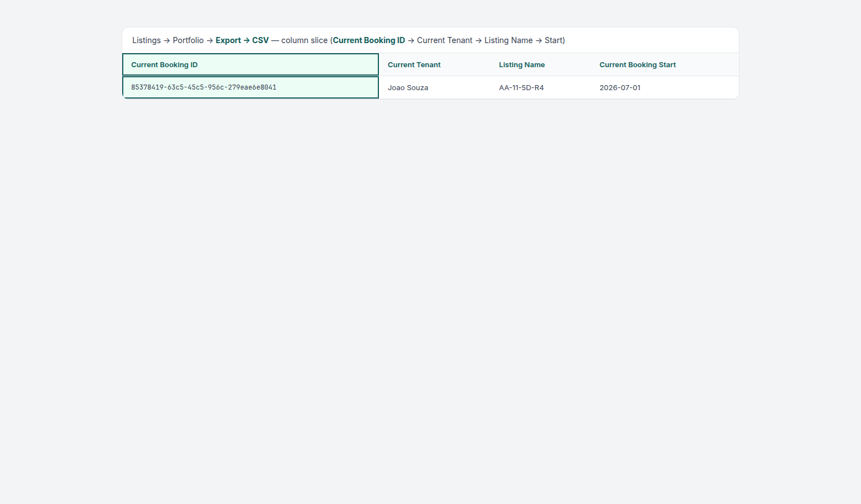Image resolution: width=861 pixels, height=504 pixels.
Task: Click the Current Tenant column header
Action: click(x=434, y=64)
